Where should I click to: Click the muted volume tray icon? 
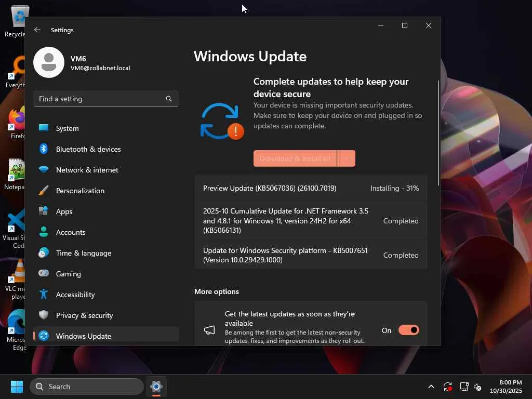pyautogui.click(x=478, y=387)
